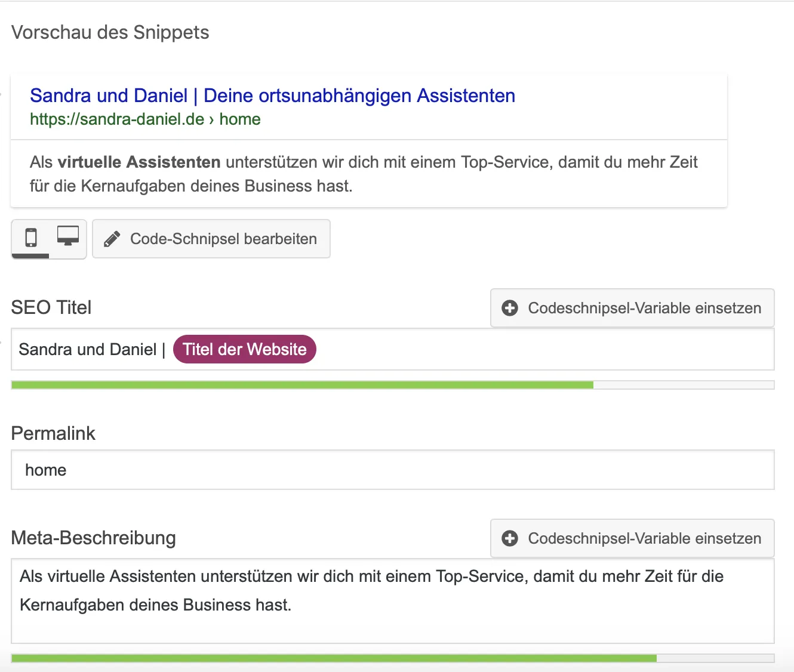The height and width of the screenshot is (672, 794).
Task: Click the snippet preview description text
Action: pyautogui.click(x=364, y=174)
